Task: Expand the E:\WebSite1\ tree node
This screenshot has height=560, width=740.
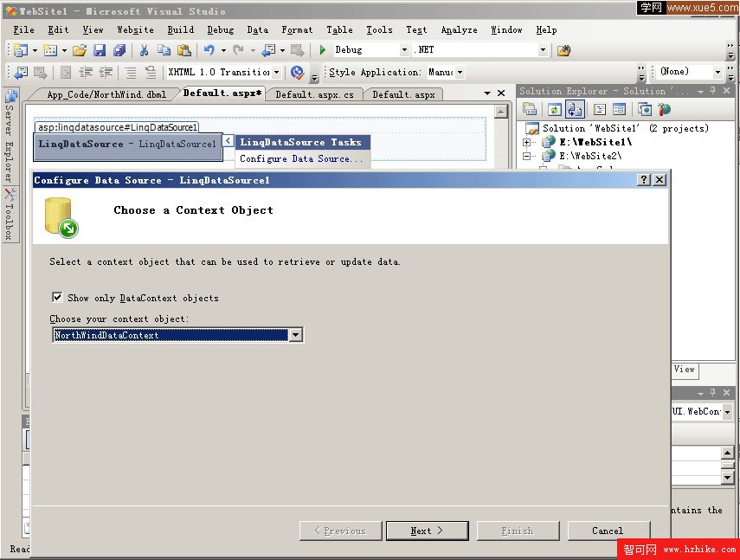Action: 527,142
